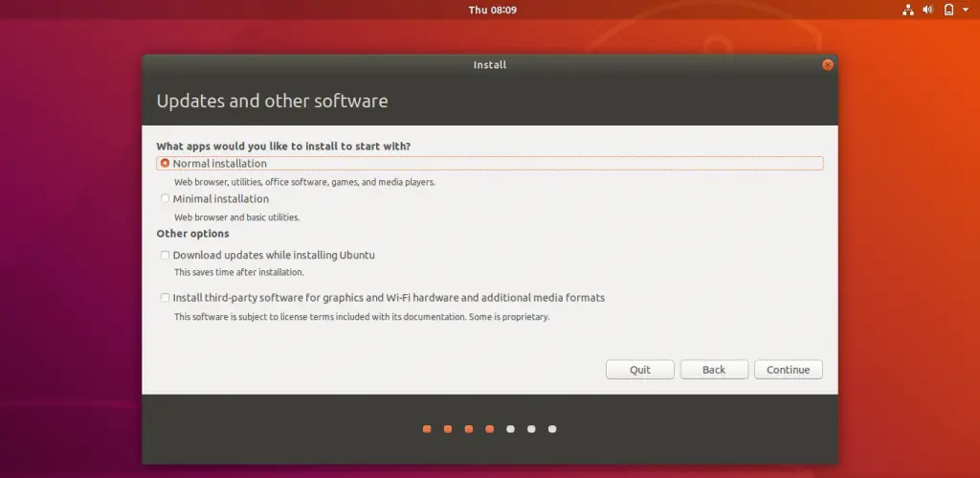Expand the system menu arrow
This screenshot has width=980, height=478.
click(966, 10)
